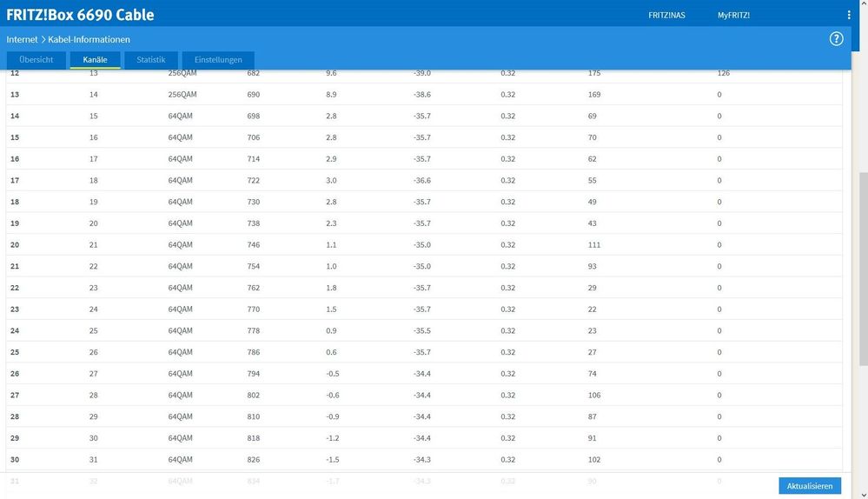The image size is (868, 499).
Task: Select the Kanäle tab
Action: [x=95, y=60]
